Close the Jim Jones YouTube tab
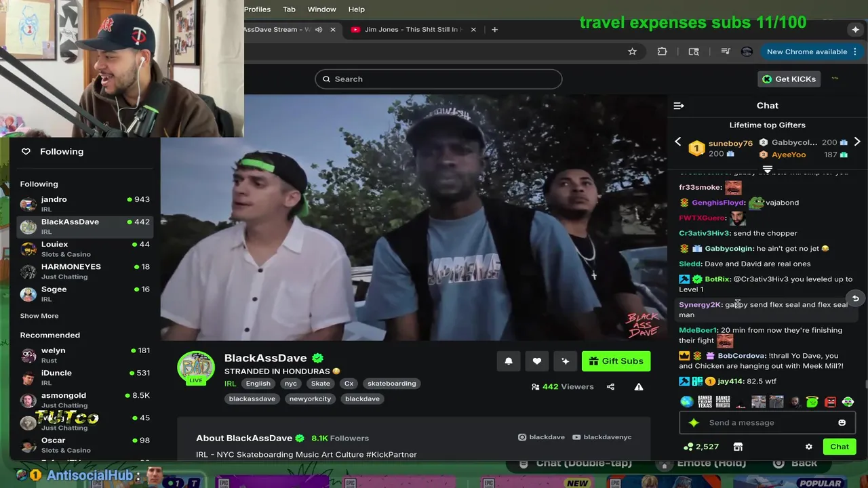The width and height of the screenshot is (868, 488). pos(473,30)
